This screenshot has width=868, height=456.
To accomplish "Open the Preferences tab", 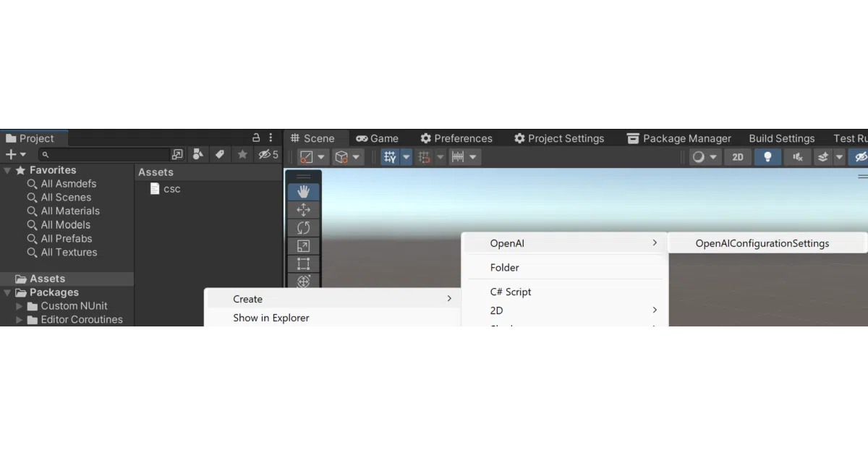I will 456,138.
